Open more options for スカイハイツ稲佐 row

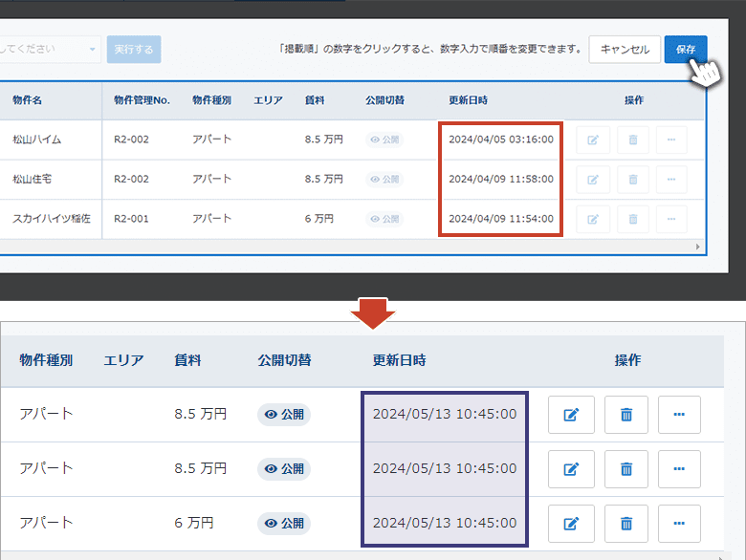(x=670, y=219)
